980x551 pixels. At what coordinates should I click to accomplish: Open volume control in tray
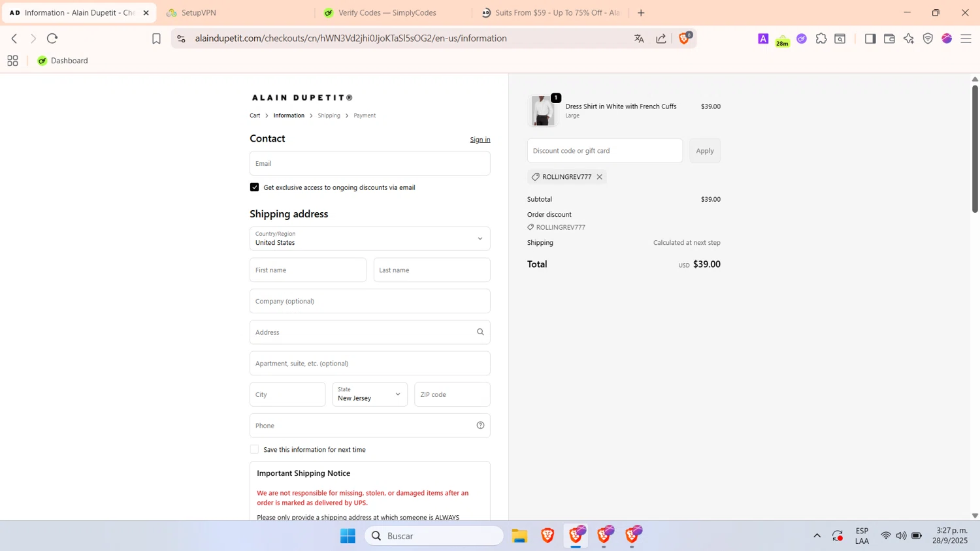pos(901,536)
